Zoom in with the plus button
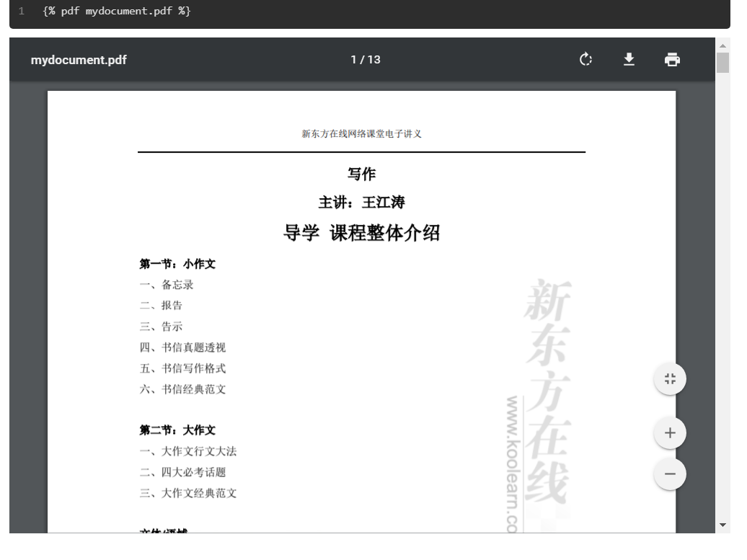 pyautogui.click(x=670, y=433)
